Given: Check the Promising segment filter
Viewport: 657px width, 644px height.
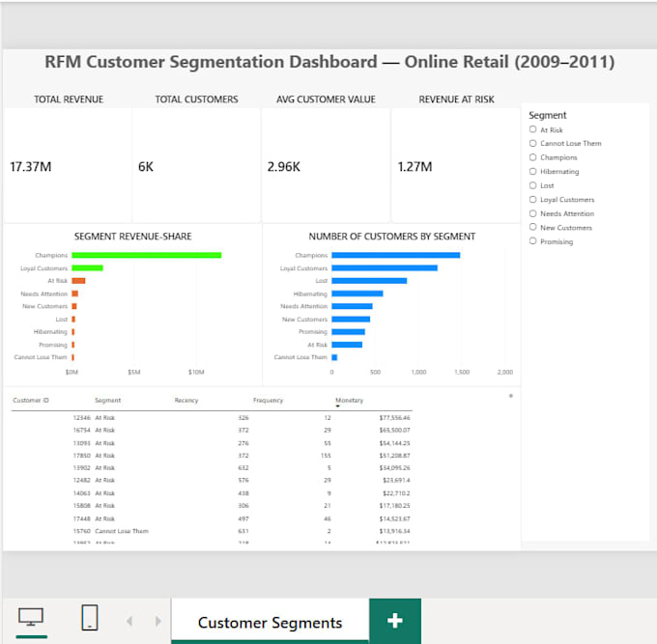Looking at the screenshot, I should click(x=532, y=241).
